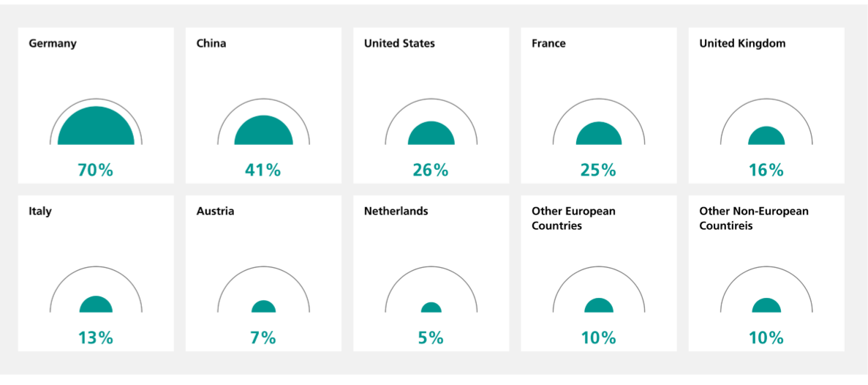Click the 41% value under China
The image size is (868, 385).
[263, 171]
